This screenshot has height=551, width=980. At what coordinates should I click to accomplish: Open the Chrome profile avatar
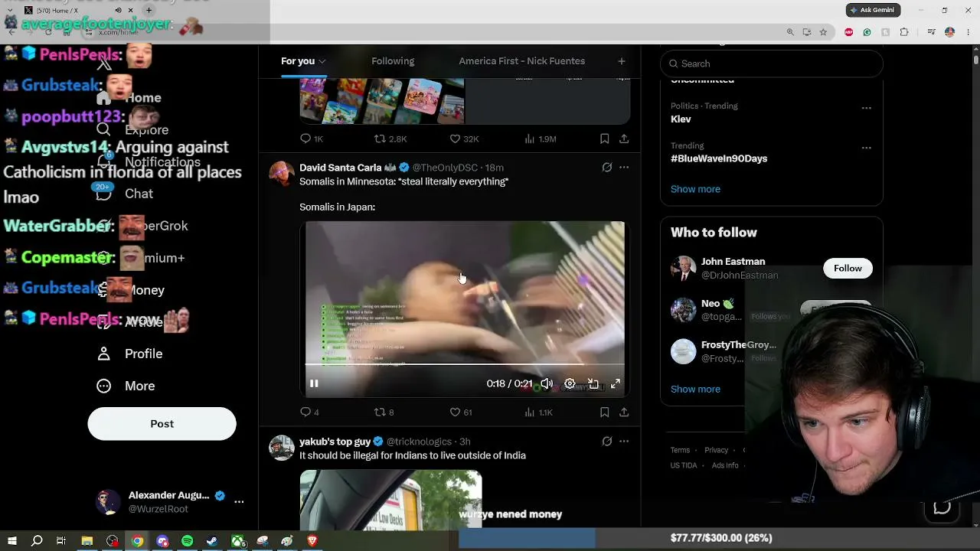click(949, 32)
